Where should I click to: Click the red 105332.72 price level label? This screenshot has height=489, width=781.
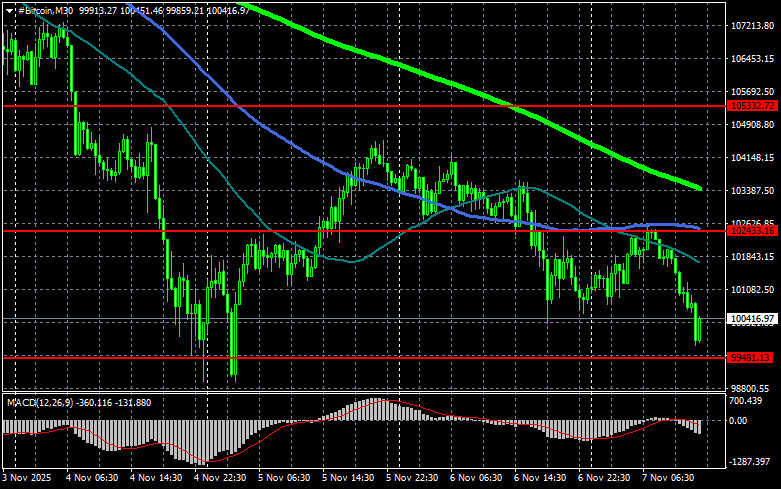(x=752, y=106)
